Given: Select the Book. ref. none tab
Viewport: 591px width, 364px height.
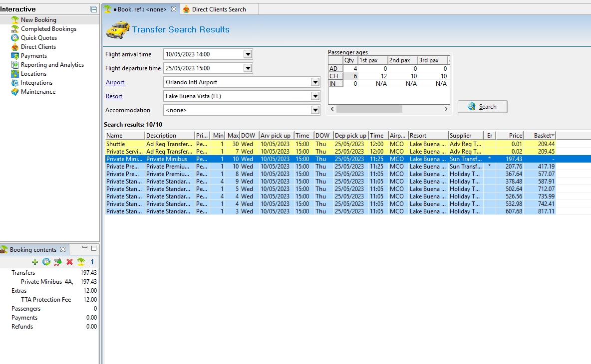Looking at the screenshot, I should (x=142, y=9).
